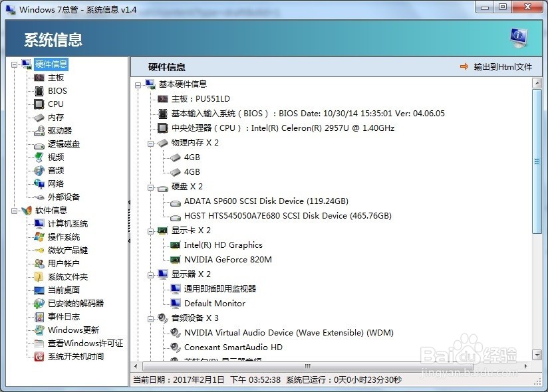Click the 微软产品键 key icon

point(39,250)
